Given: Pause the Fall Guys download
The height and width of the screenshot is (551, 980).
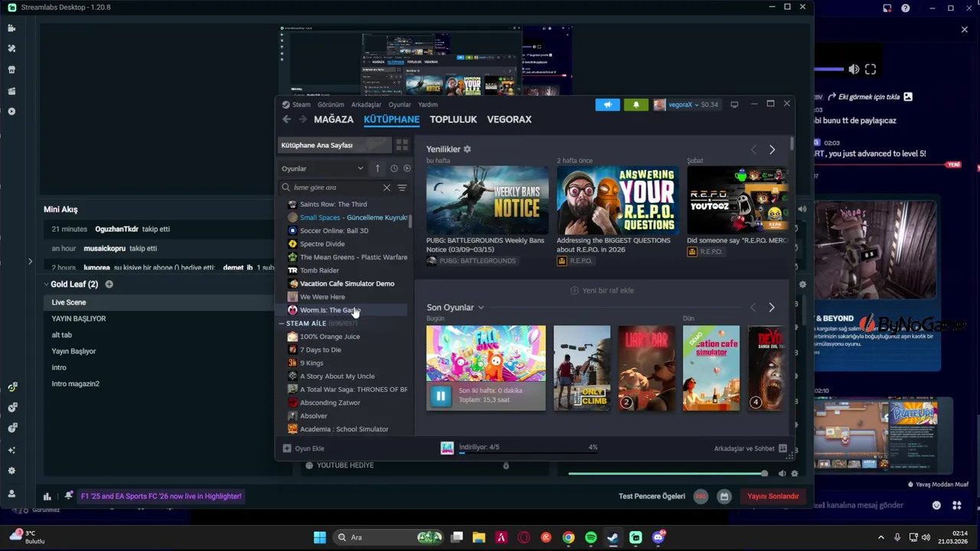Looking at the screenshot, I should point(440,396).
